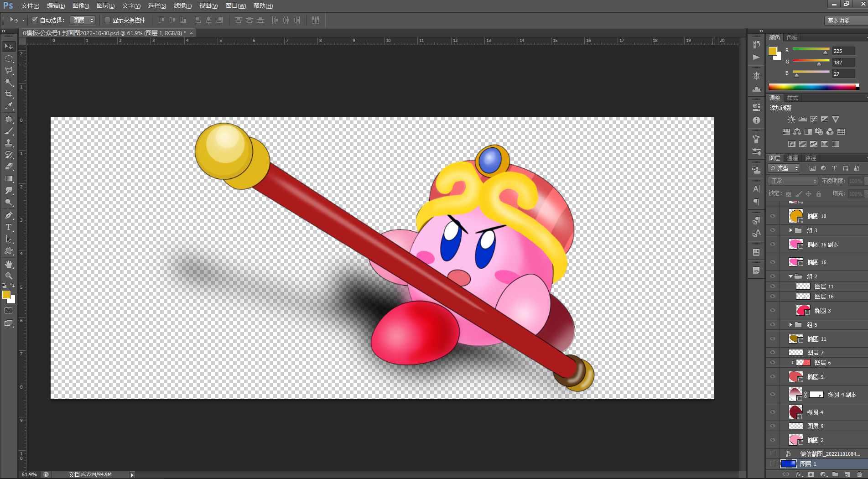The width and height of the screenshot is (868, 479).
Task: Select the Magic Wand tool
Action: pyautogui.click(x=9, y=83)
